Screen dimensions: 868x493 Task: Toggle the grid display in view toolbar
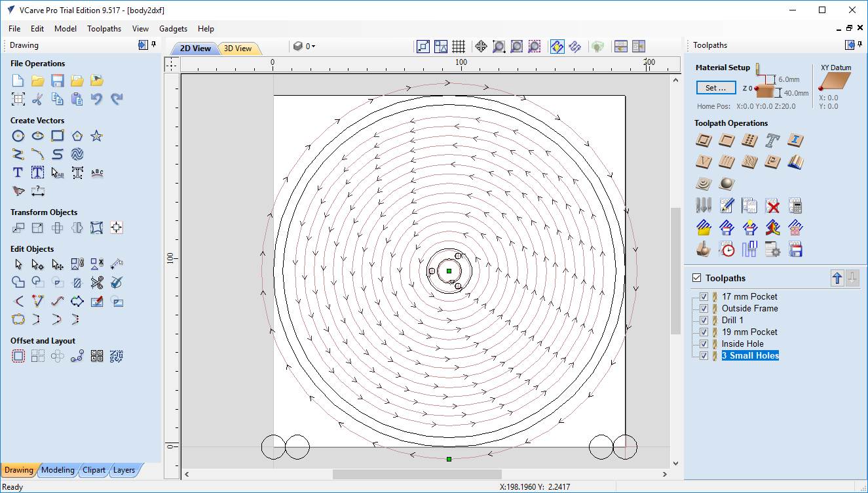459,47
